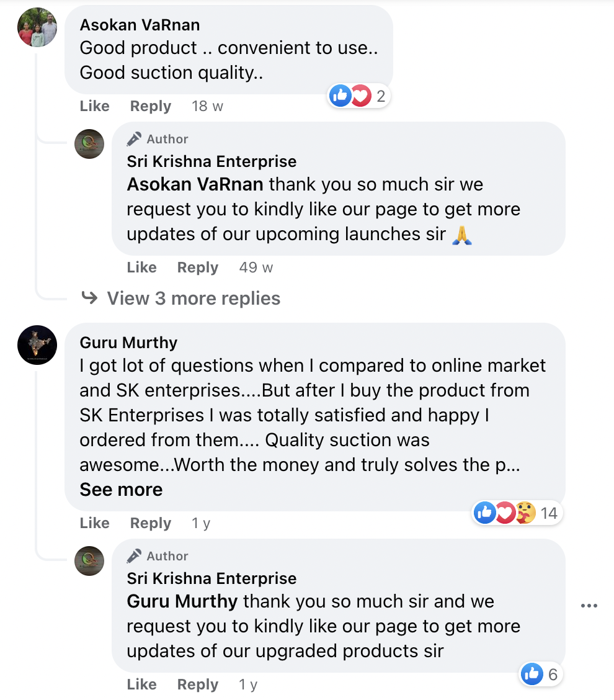614x700 pixels.
Task: Like the author's reply to Asokan VaRnan
Action: (x=141, y=267)
